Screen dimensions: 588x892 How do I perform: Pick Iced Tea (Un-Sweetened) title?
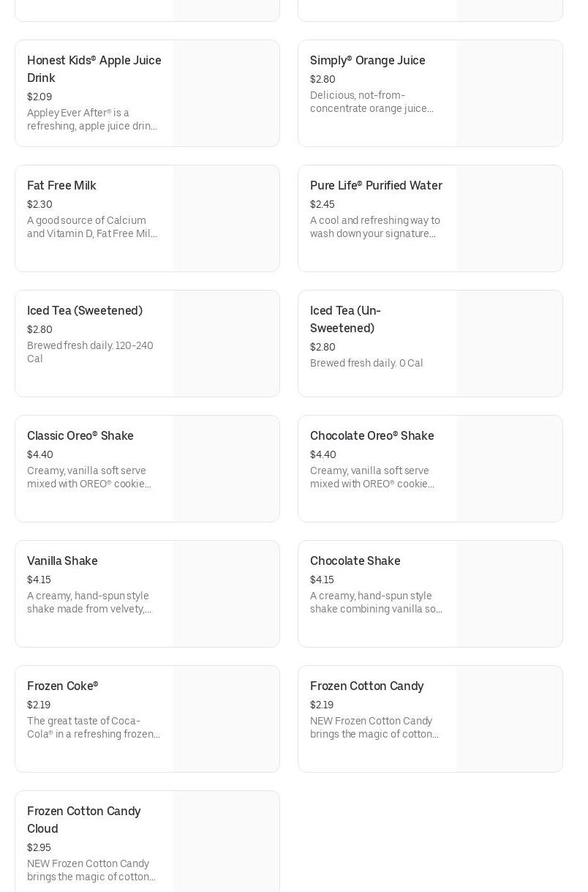[x=345, y=320]
